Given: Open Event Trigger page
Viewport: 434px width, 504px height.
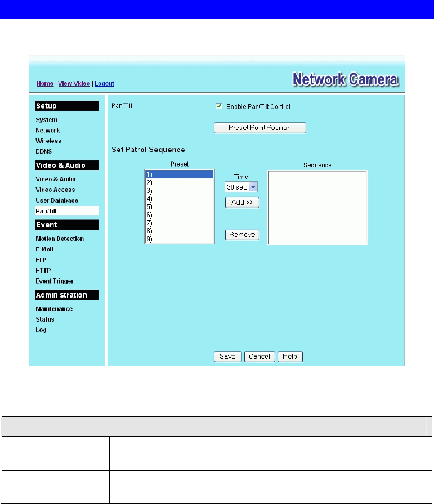Looking at the screenshot, I should coord(55,281).
